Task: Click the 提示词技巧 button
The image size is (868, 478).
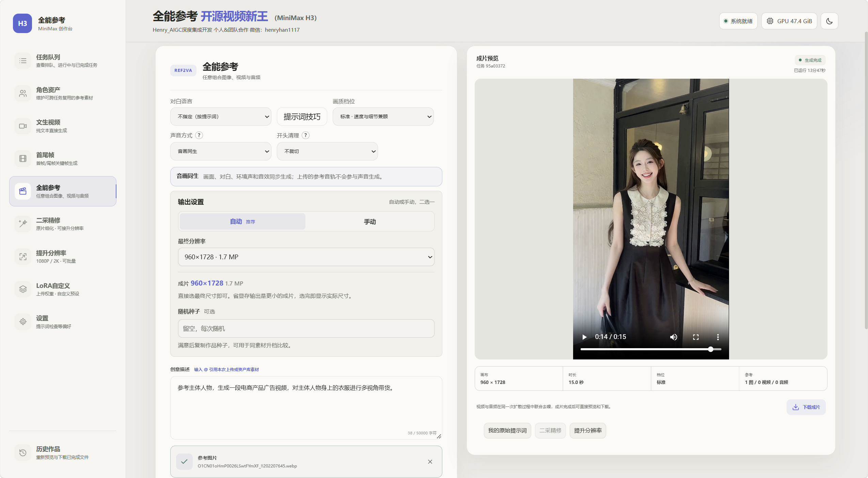Action: click(x=302, y=117)
